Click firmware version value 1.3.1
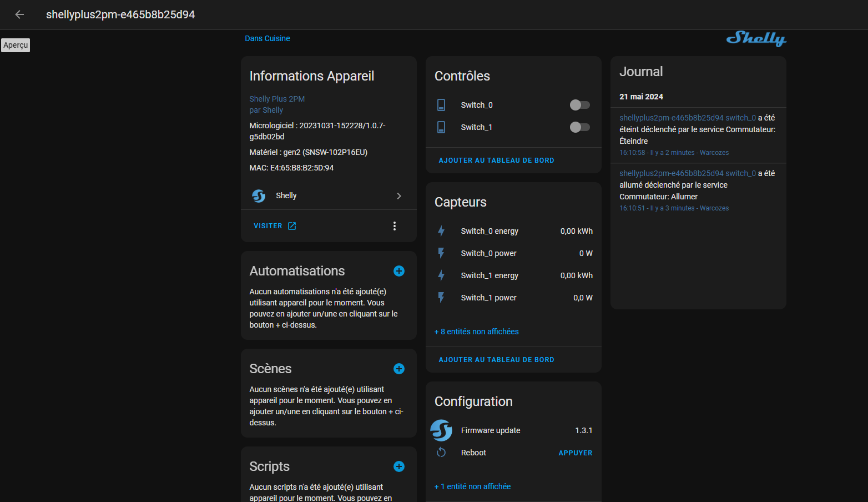868x502 pixels. 584,430
